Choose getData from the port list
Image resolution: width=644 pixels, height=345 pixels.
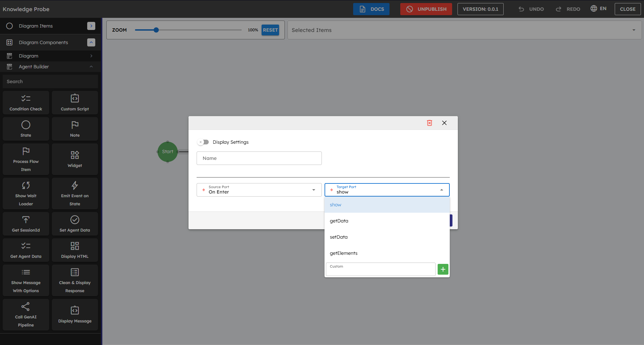pos(339,221)
